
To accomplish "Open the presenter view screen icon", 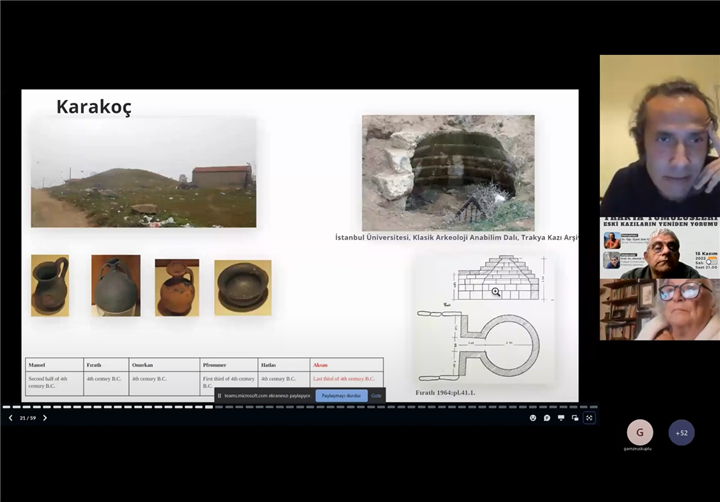I will point(561,418).
